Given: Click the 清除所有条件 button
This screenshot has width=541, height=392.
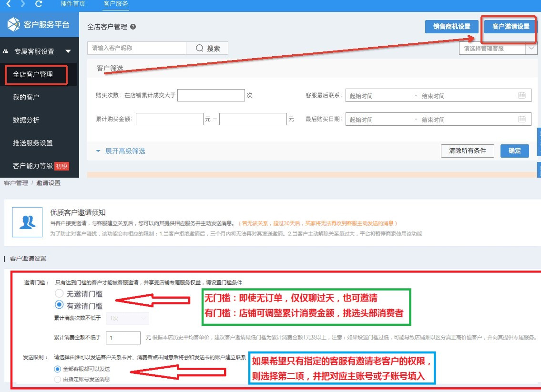Looking at the screenshot, I should point(467,151).
